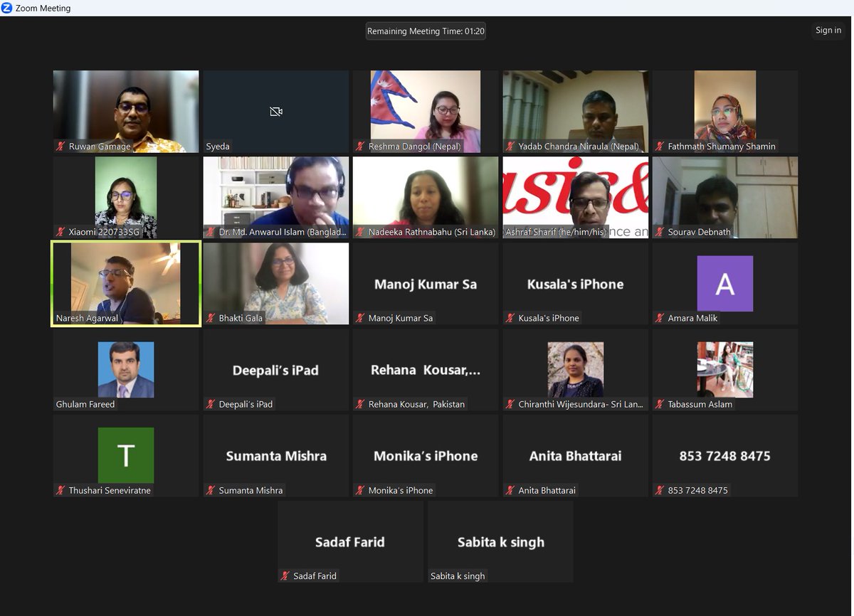This screenshot has width=854, height=616.
Task: Select Nadeeka Rathnabahu's video tile
Action: tap(426, 197)
